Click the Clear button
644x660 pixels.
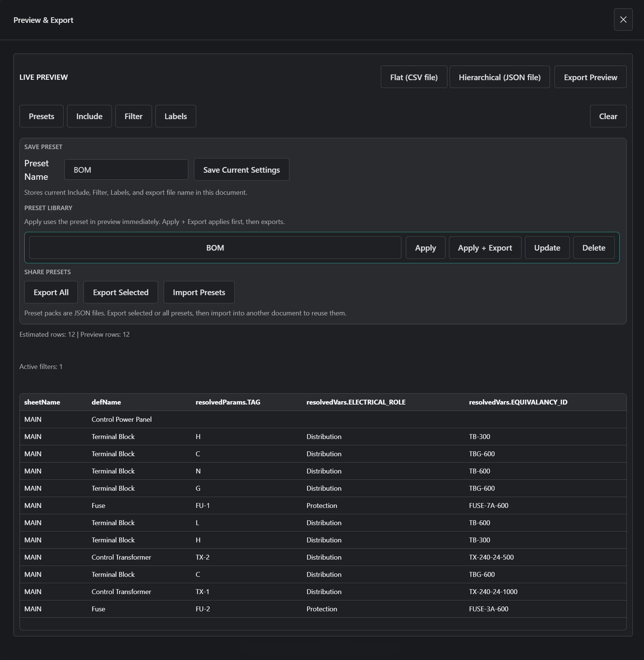[x=608, y=116]
